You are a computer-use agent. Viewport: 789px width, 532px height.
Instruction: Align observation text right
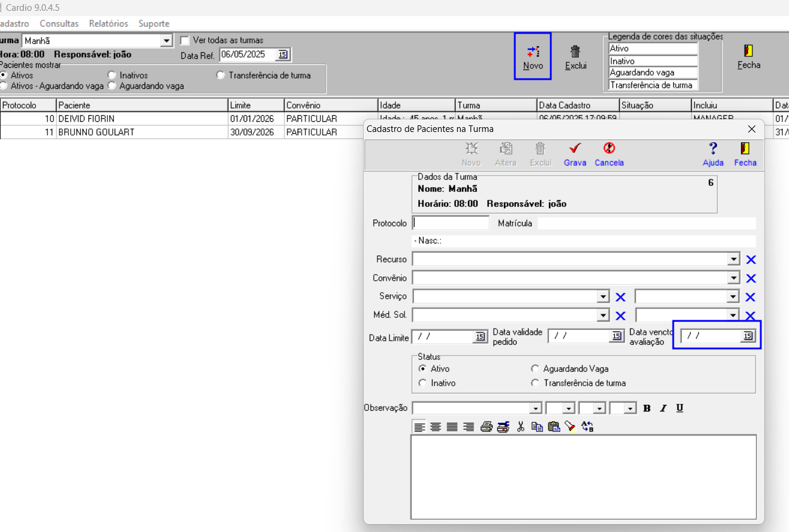coord(469,427)
